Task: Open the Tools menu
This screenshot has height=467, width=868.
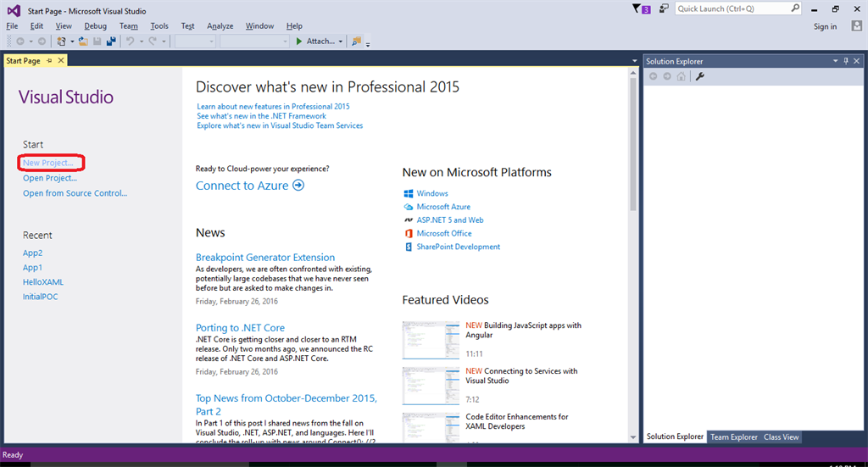Action: (x=159, y=26)
